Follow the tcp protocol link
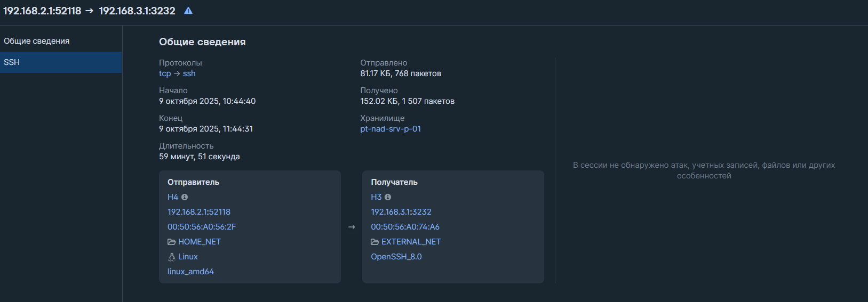Image resolution: width=868 pixels, height=302 pixels. (165, 74)
